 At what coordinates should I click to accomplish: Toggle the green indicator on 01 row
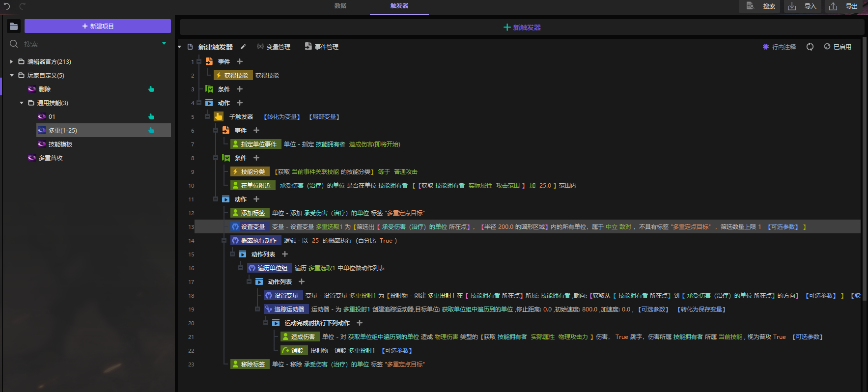151,116
